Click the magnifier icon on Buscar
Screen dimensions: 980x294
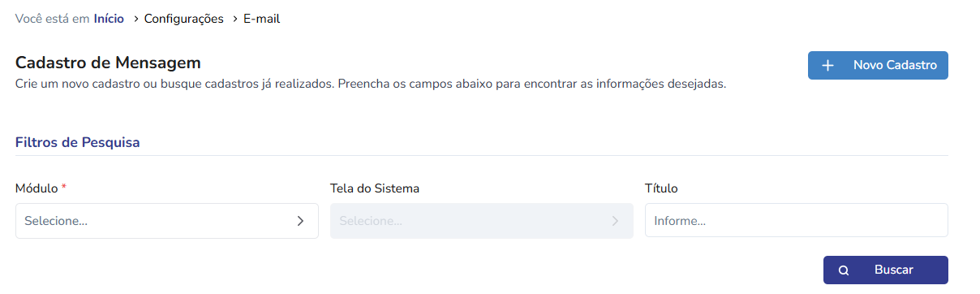844,270
